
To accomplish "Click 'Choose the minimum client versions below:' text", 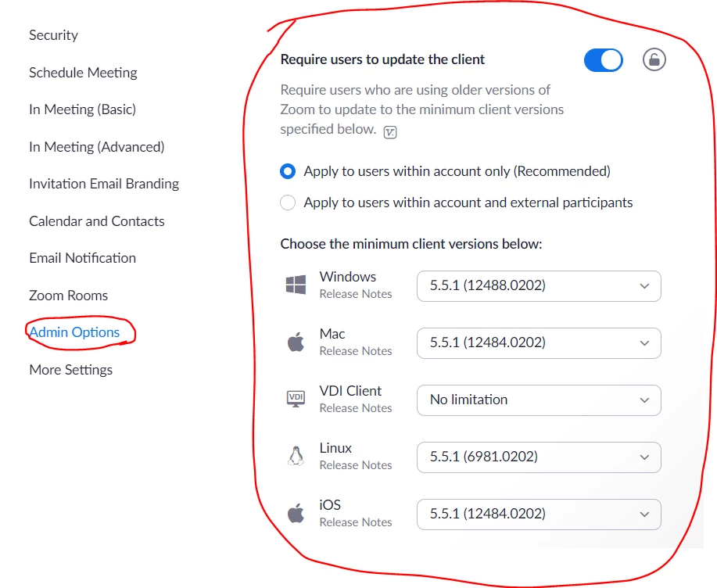I will [x=411, y=244].
